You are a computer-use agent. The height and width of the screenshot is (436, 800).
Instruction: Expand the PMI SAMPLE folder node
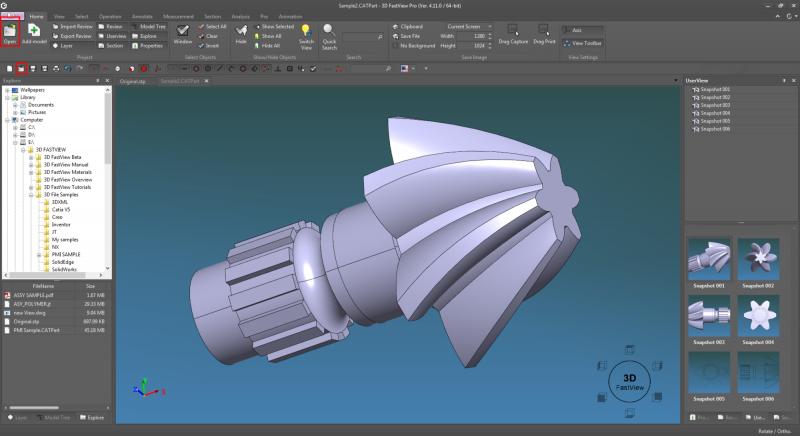tap(39, 254)
